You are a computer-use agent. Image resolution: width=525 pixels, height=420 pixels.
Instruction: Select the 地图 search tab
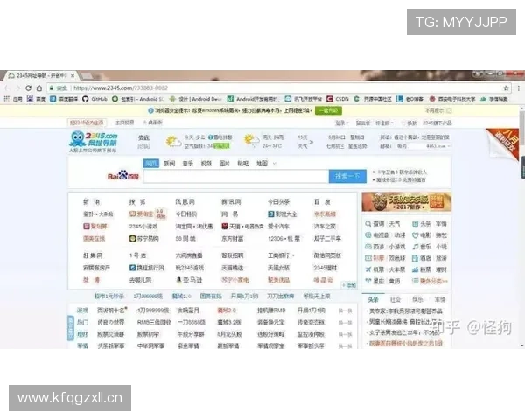click(262, 164)
